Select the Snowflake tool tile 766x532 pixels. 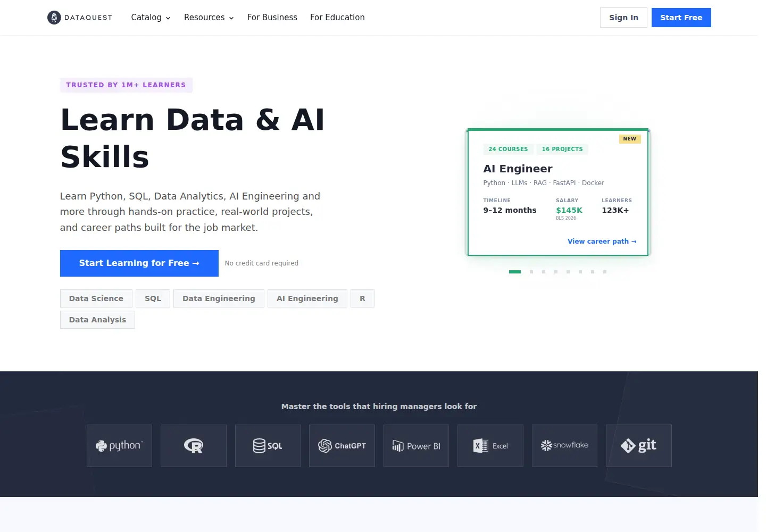(564, 446)
